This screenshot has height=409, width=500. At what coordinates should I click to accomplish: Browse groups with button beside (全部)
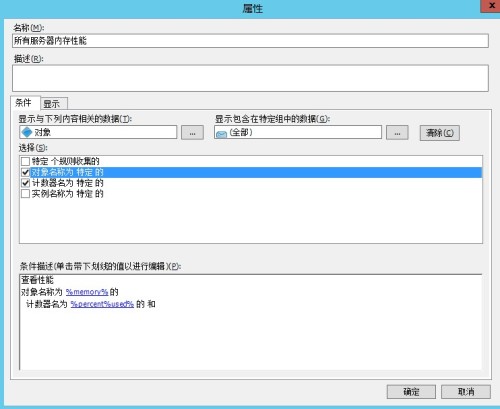(x=397, y=133)
